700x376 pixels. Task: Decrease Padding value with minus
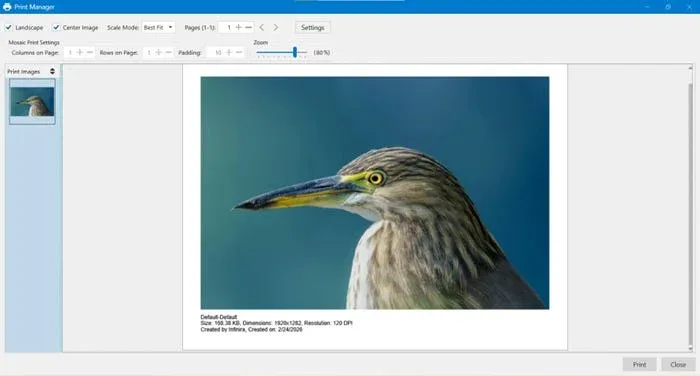coord(239,53)
